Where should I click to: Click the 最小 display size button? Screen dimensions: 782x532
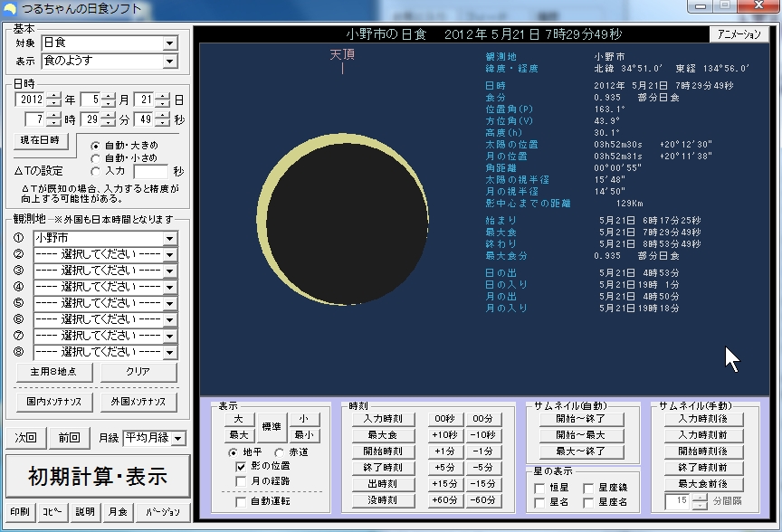pyautogui.click(x=304, y=435)
